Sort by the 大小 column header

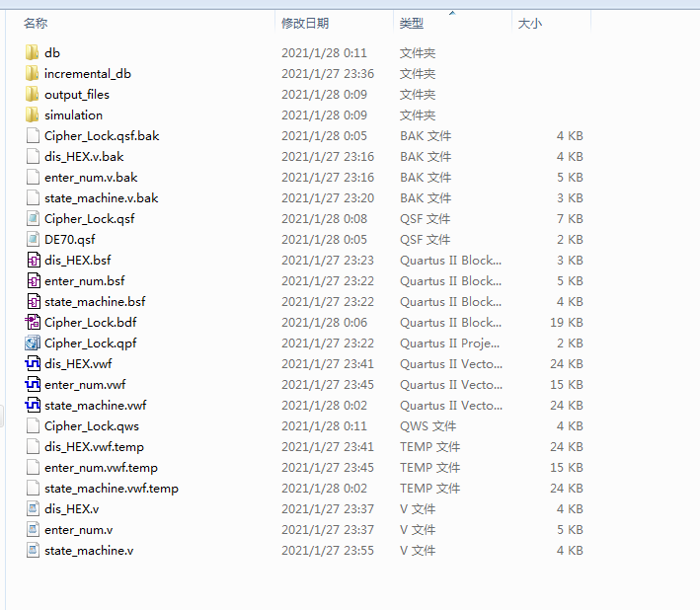click(x=530, y=24)
